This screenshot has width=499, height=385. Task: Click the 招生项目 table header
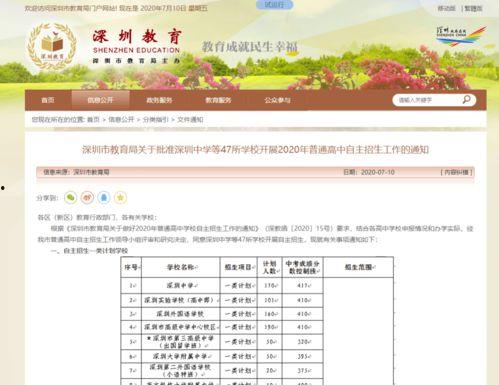click(239, 267)
